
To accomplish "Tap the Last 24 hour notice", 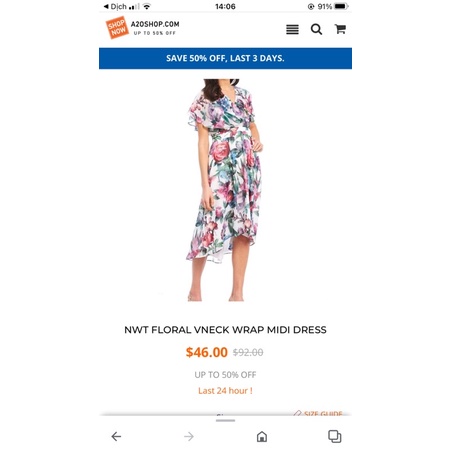I will [x=225, y=391].
